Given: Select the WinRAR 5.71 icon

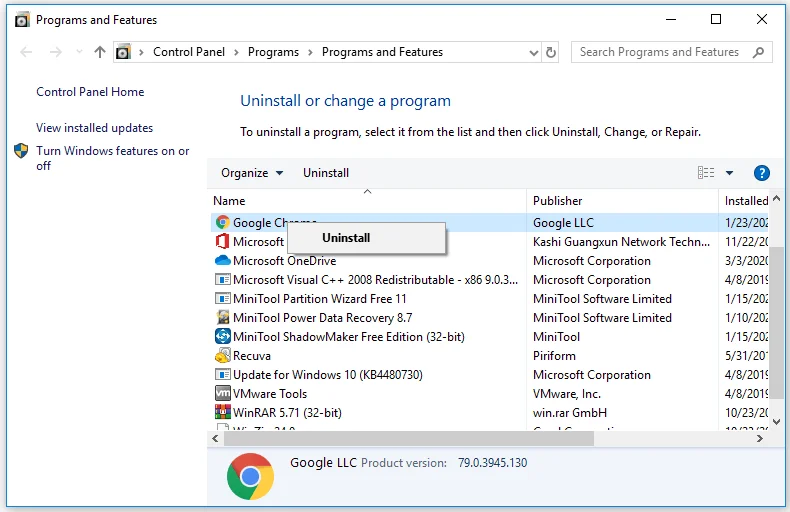Looking at the screenshot, I should click(x=222, y=412).
